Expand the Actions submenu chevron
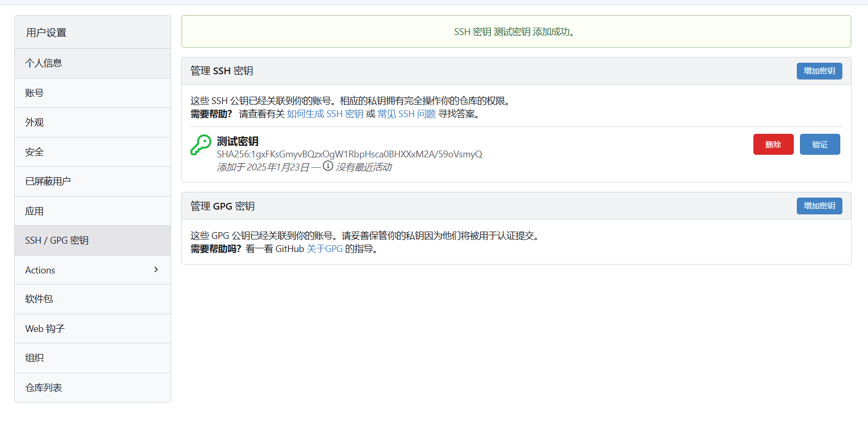 coord(156,270)
